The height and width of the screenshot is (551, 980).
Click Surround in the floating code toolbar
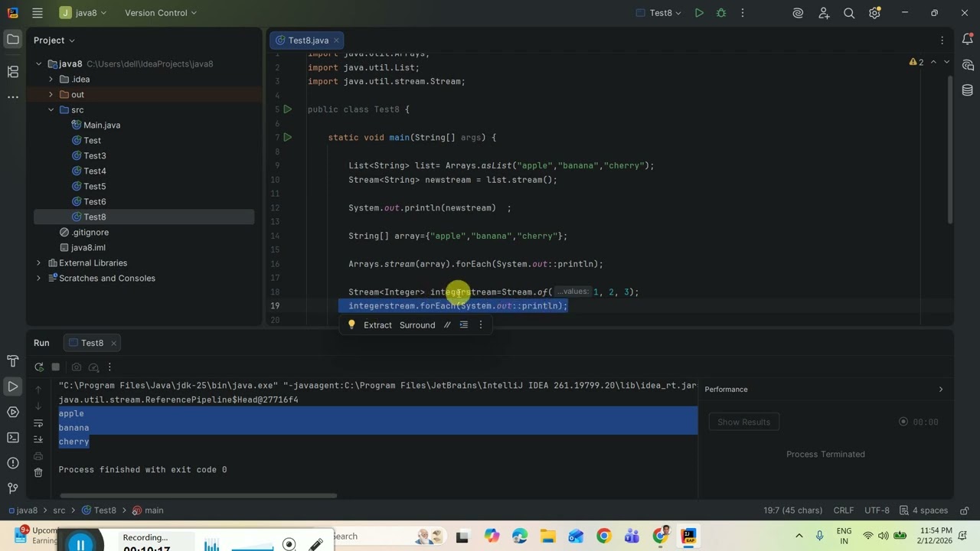point(417,325)
